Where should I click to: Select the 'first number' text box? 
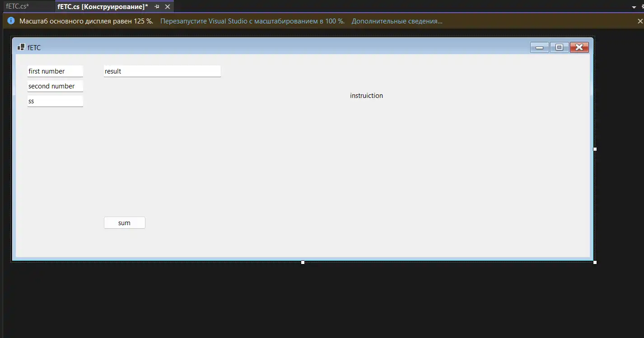click(55, 71)
